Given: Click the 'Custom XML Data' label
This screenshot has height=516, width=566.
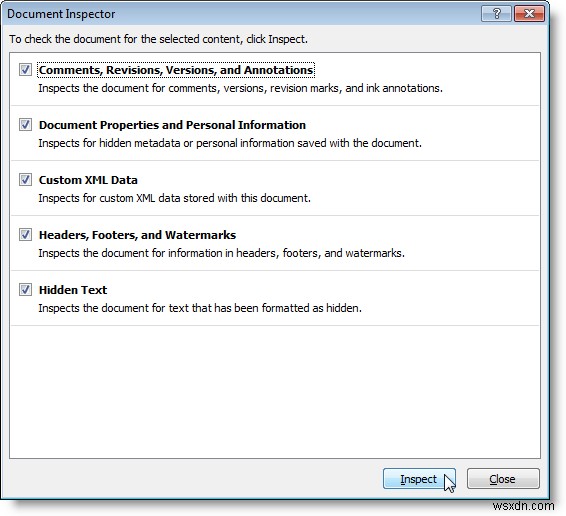Looking at the screenshot, I should coord(88,180).
